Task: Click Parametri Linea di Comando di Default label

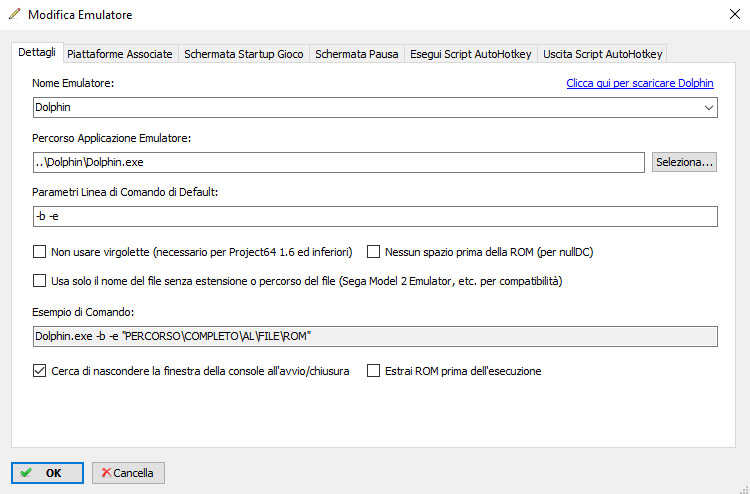Action: [125, 192]
